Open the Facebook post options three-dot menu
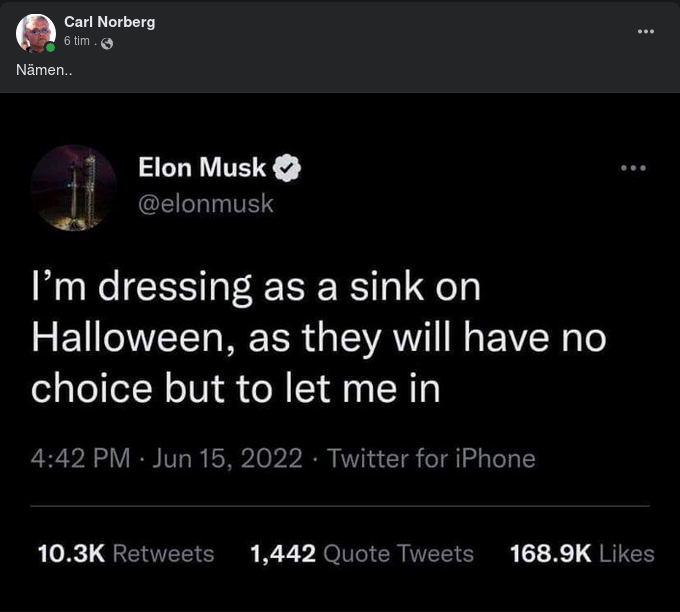680x612 pixels. [646, 31]
